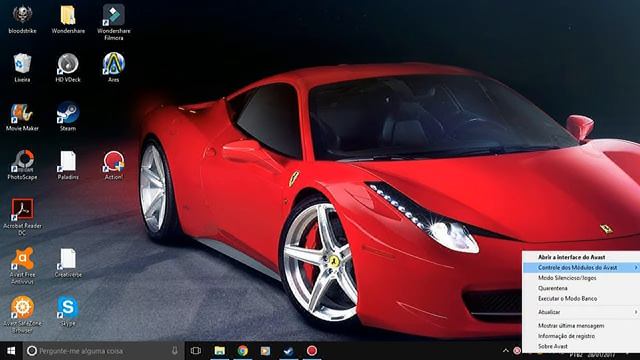Select the Wondershare folder icon
Image resolution: width=640 pixels, height=360 pixels.
(68, 19)
